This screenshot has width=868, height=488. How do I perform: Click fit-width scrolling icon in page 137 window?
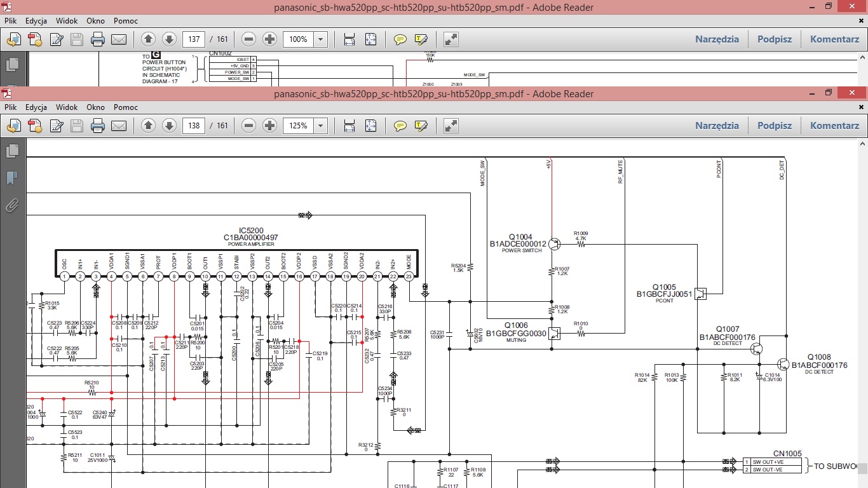coord(349,39)
